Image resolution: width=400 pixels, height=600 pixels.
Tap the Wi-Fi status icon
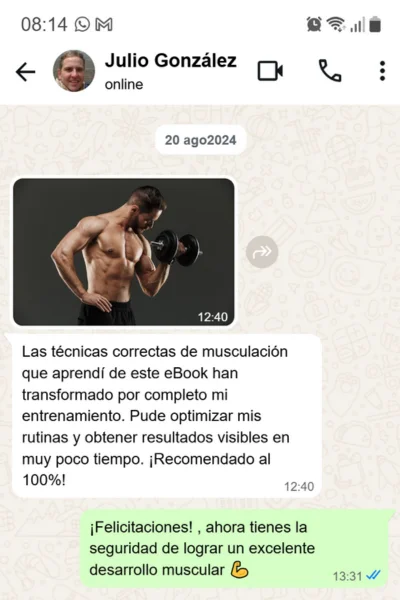[336, 24]
